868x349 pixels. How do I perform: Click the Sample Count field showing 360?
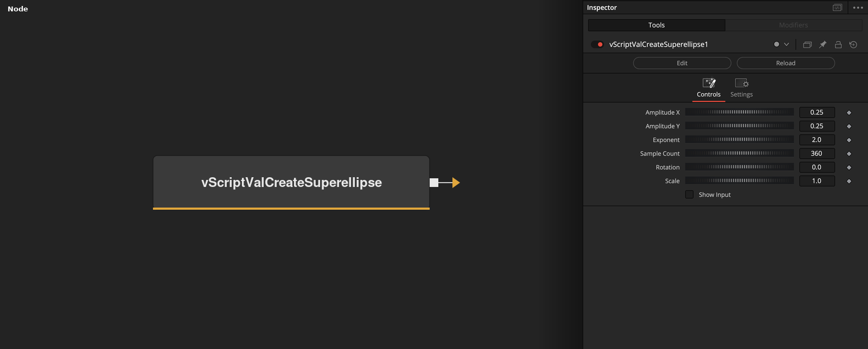(817, 153)
